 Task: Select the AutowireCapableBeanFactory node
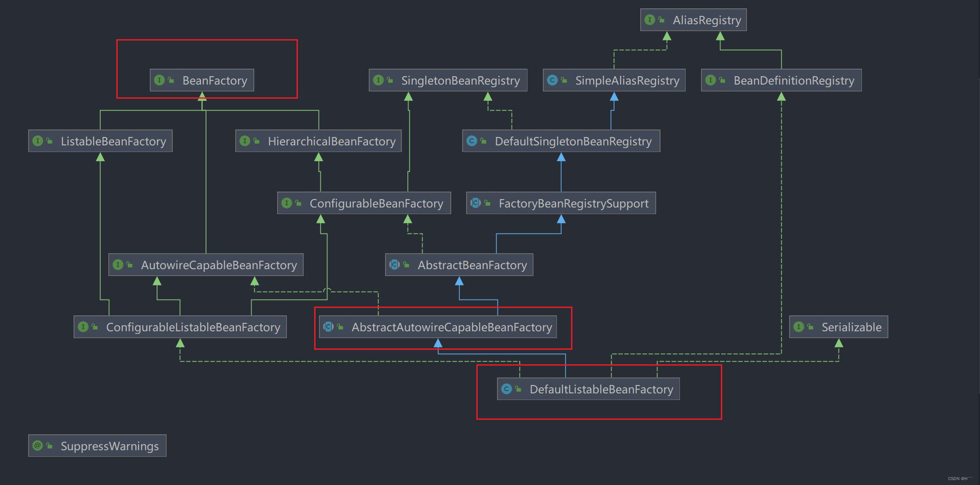(x=206, y=265)
